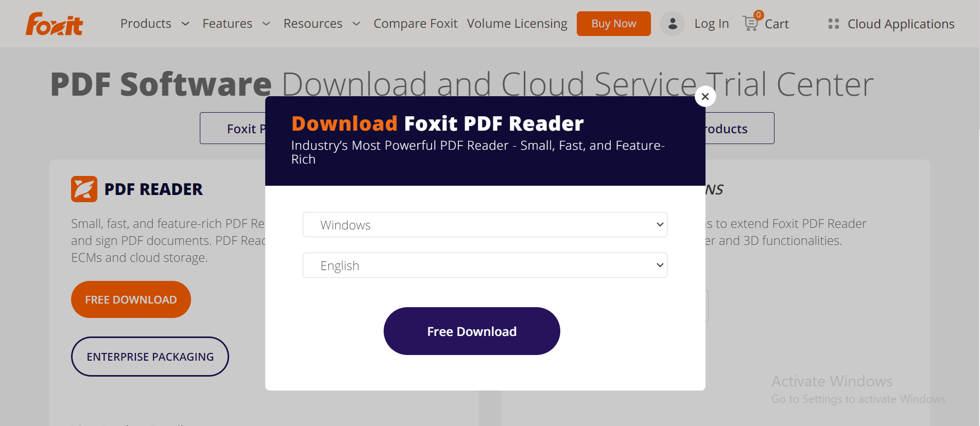Image resolution: width=980 pixels, height=426 pixels.
Task: Click the PDF Reader product icon
Action: pyautogui.click(x=84, y=189)
